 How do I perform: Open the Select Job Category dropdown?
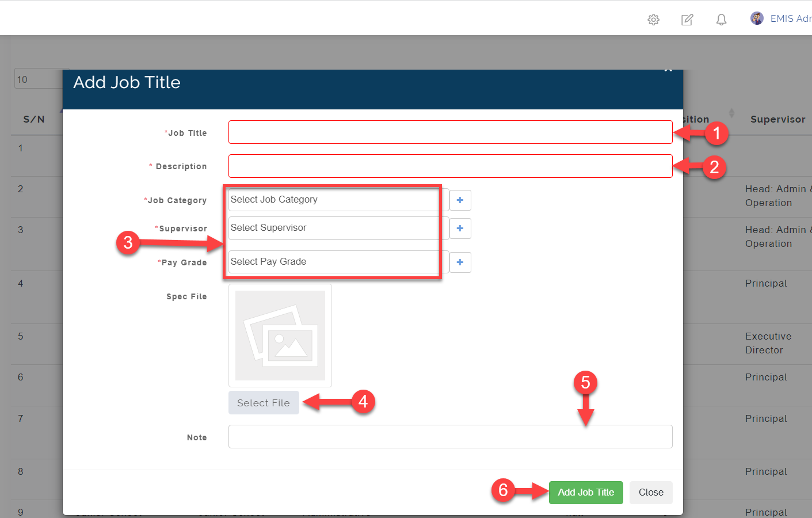click(338, 200)
